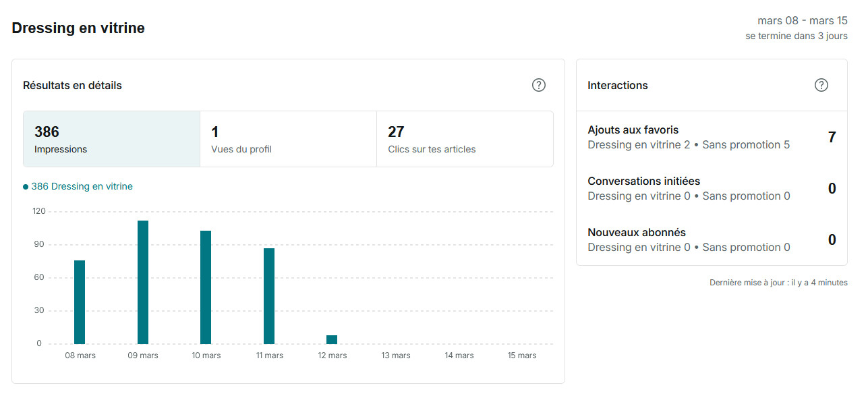Click the 09 mars bar
This screenshot has width=868, height=398.
tap(143, 283)
